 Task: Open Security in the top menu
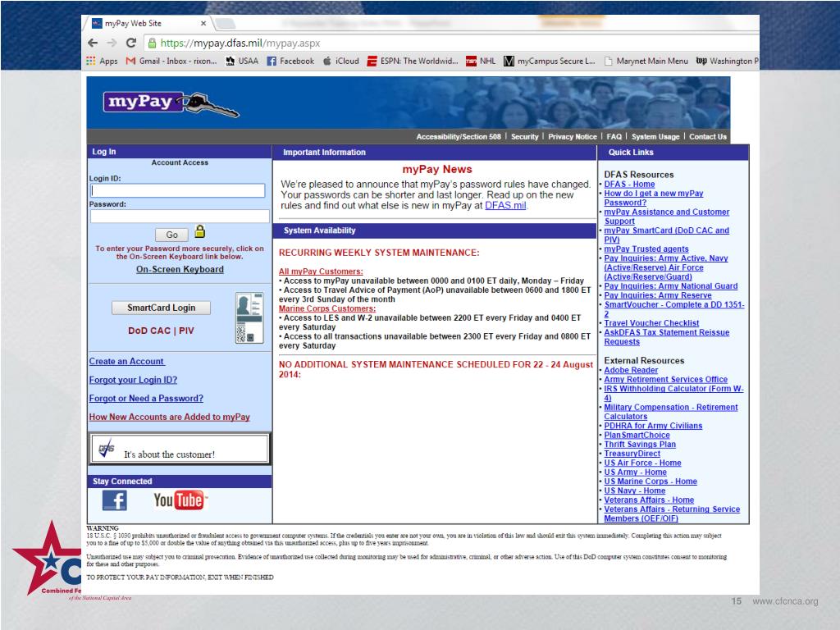point(524,137)
